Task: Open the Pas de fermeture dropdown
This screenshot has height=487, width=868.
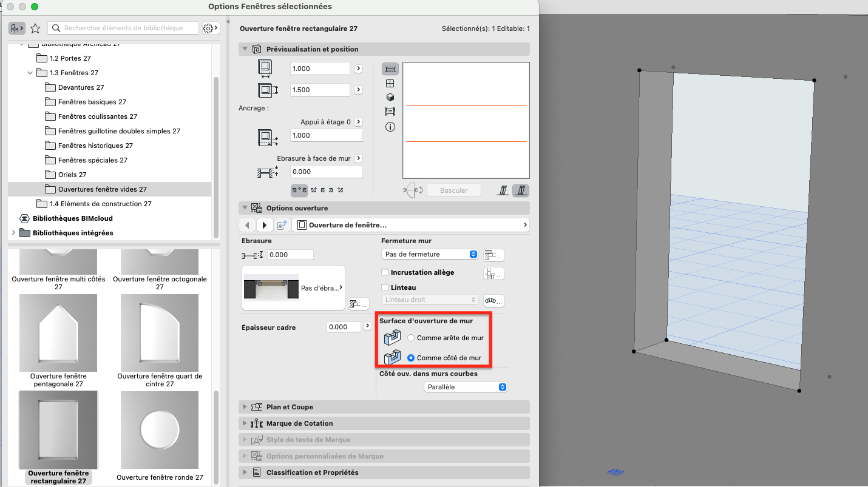Action: coord(430,254)
